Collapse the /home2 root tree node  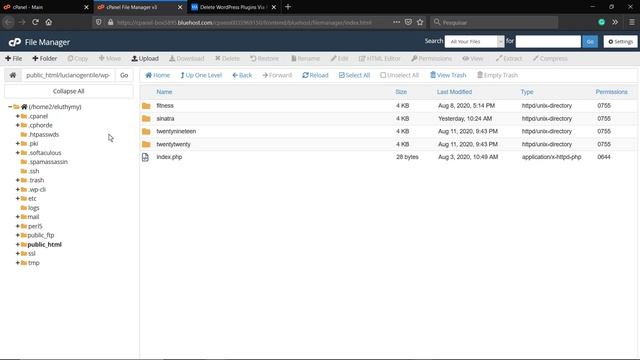click(x=10, y=107)
